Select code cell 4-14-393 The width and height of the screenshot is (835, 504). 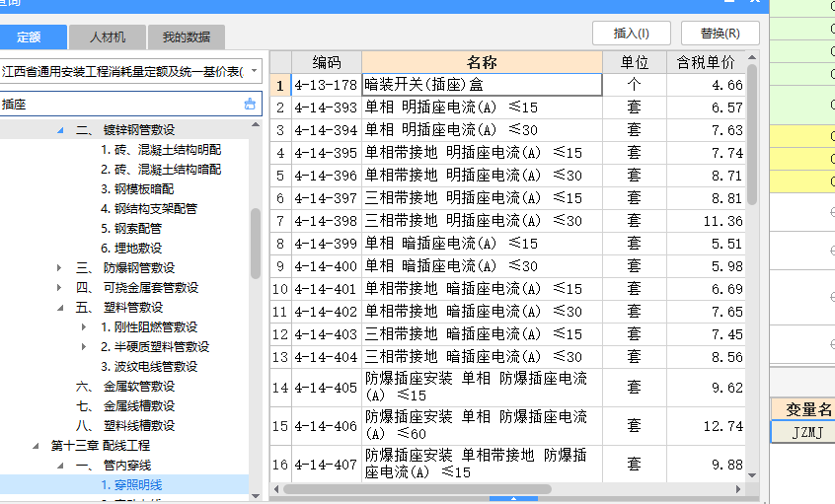(x=327, y=108)
